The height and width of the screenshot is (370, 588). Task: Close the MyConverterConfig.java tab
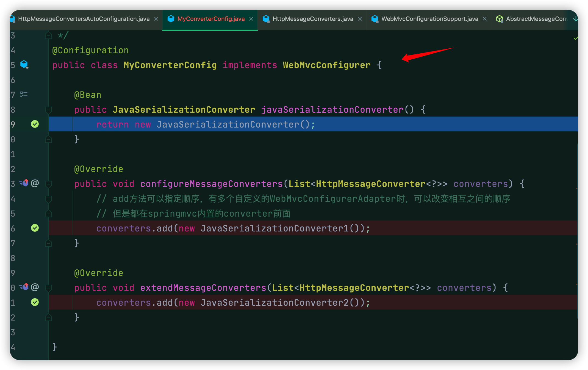(251, 19)
